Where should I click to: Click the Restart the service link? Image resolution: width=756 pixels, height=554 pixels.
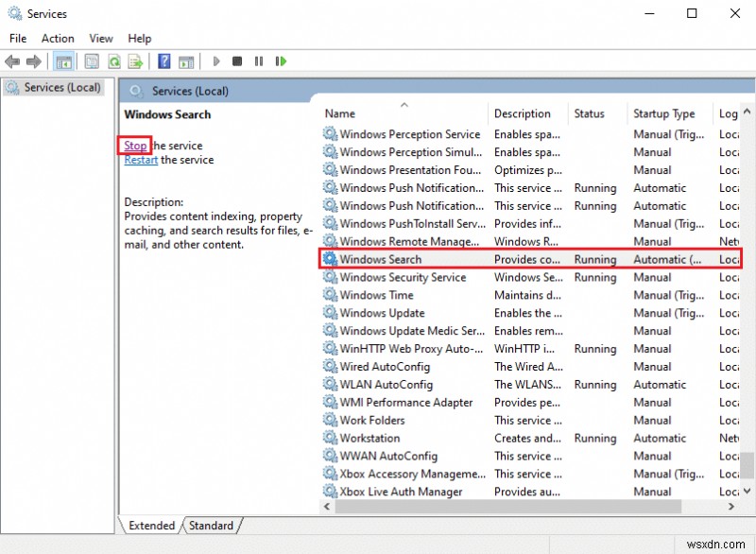point(141,160)
